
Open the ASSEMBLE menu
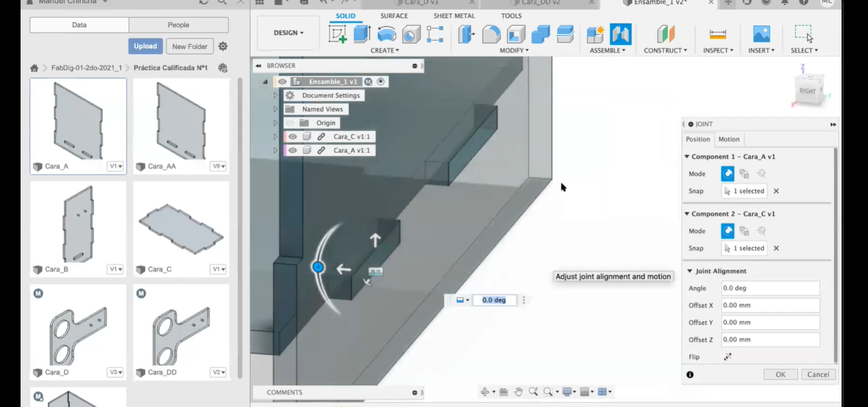[x=607, y=51]
